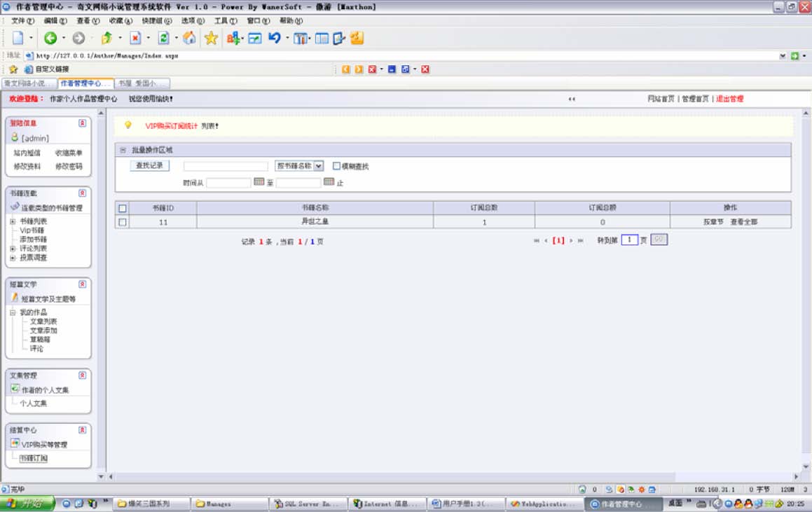Open the 选项 menu
The image size is (812, 512).
[x=193, y=21]
